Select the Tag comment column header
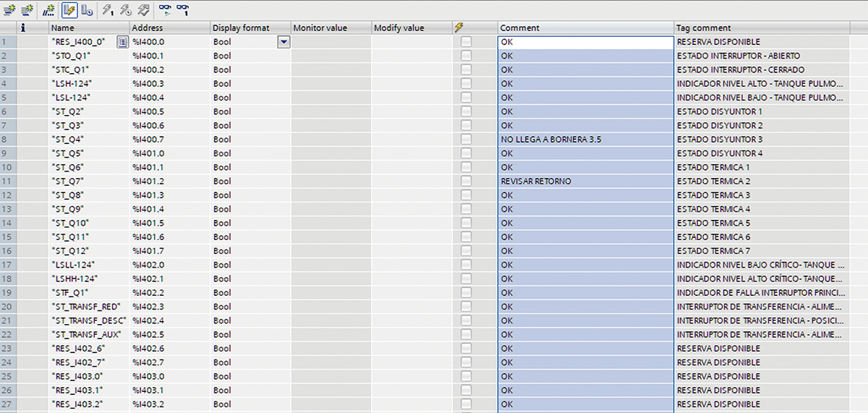 (x=759, y=28)
